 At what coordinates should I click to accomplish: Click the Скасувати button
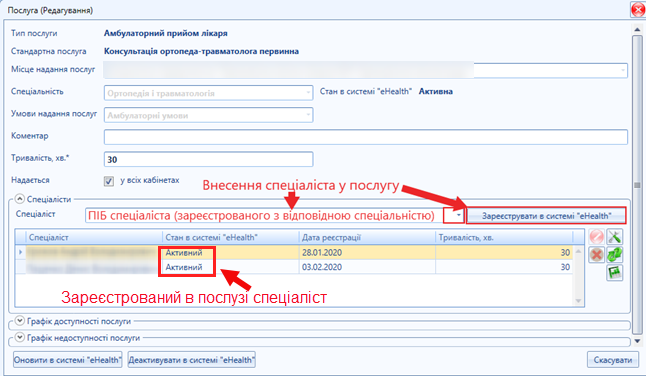tap(613, 360)
